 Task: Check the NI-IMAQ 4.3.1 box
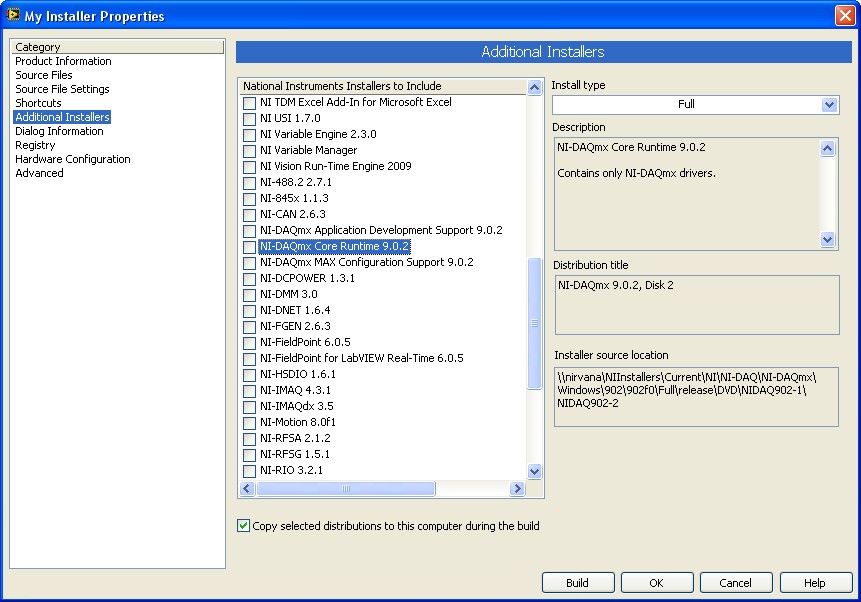249,391
